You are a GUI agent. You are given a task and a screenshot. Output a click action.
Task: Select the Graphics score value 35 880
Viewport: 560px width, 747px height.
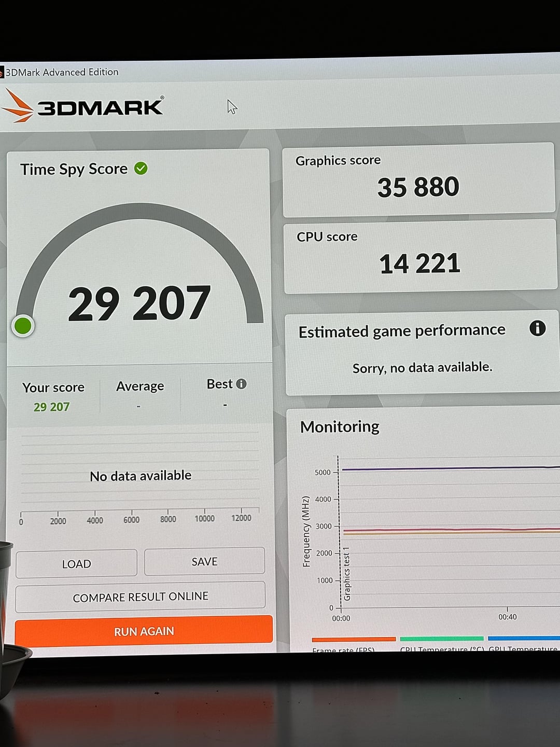click(418, 187)
